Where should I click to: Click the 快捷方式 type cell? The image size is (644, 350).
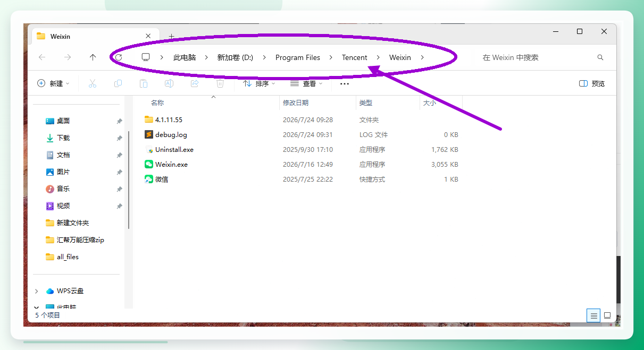[x=372, y=179]
